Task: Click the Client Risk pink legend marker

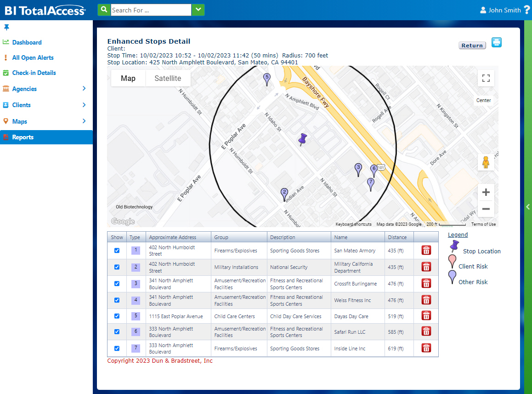Action: click(452, 261)
